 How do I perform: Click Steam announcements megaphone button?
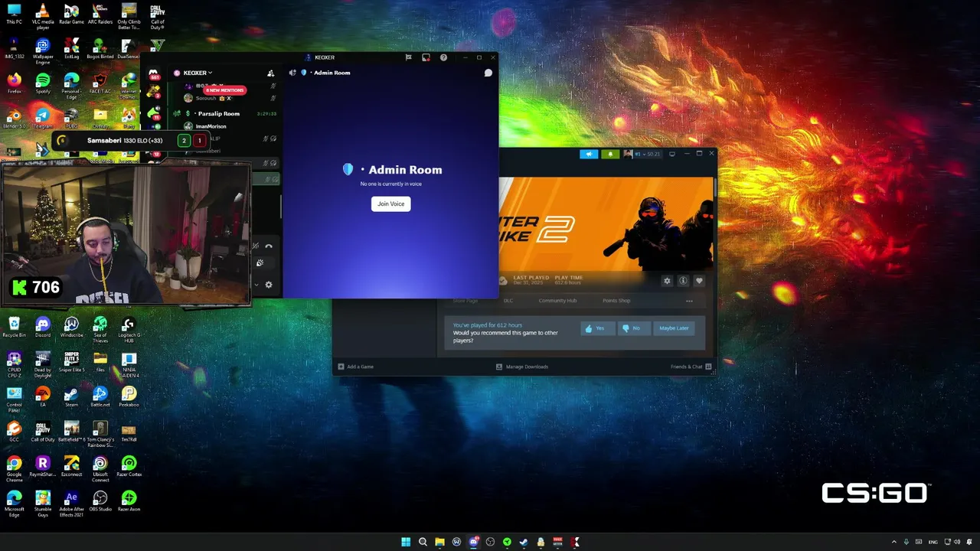click(x=589, y=154)
